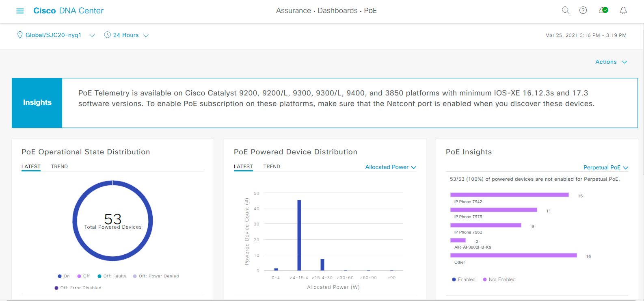Open the Actions menu
Image resolution: width=644 pixels, height=301 pixels.
[611, 62]
